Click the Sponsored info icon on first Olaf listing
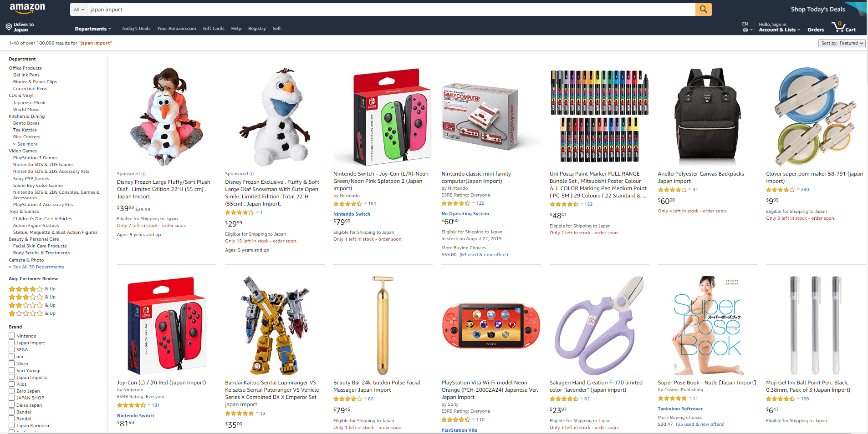Screen dimensions: 868x434 tap(143, 174)
